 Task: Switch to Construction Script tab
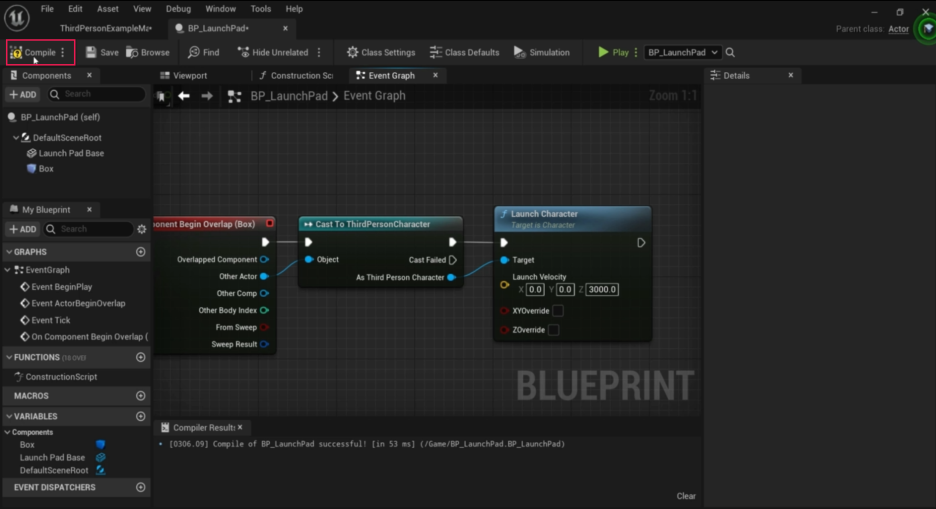coord(296,76)
